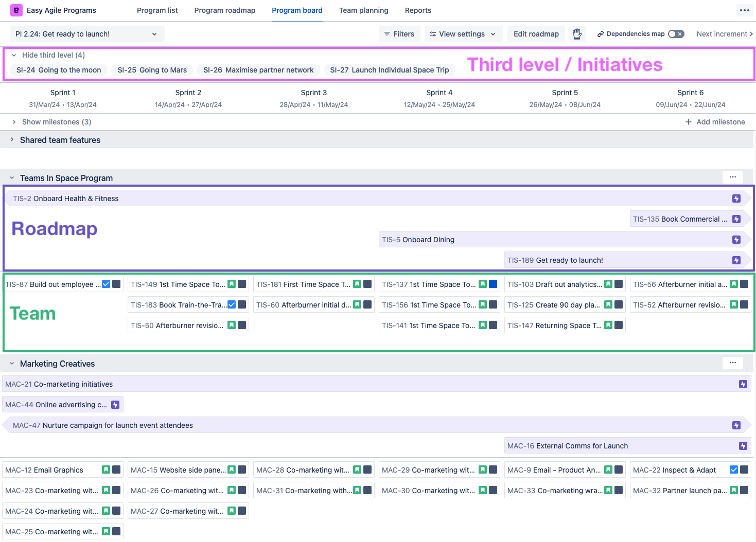Go to Next increment
Screen dimensions: 756x542
click(725, 34)
